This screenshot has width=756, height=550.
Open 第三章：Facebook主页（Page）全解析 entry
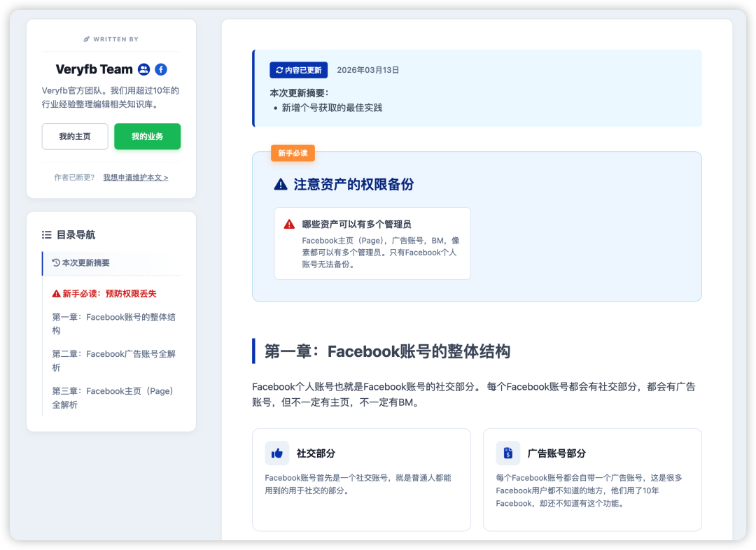point(113,397)
